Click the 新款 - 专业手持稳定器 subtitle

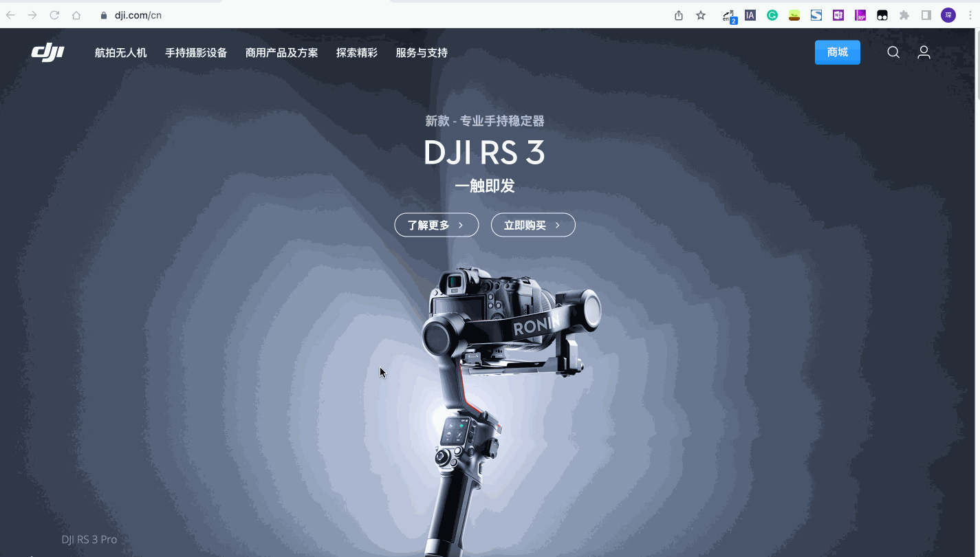[485, 121]
